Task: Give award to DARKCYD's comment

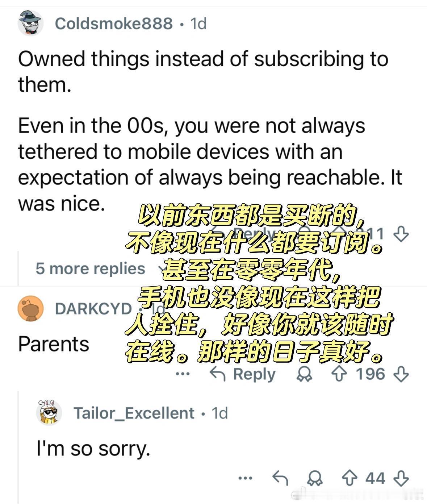Action: [304, 374]
